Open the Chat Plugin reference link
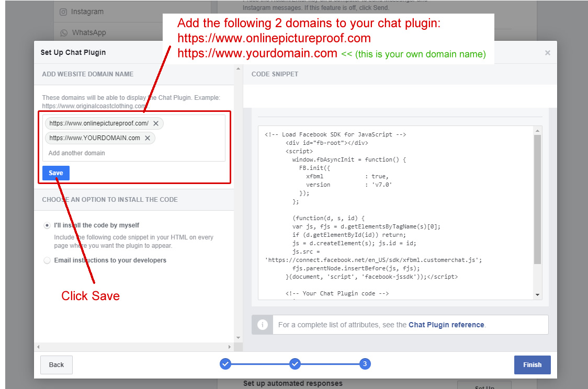Screen dimensions: 588x389 [446, 325]
